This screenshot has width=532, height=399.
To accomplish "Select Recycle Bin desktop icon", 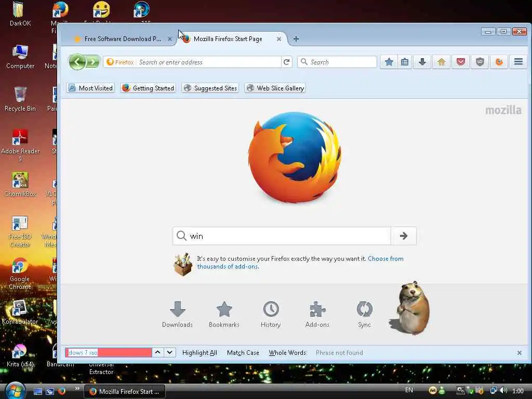I will point(20,99).
